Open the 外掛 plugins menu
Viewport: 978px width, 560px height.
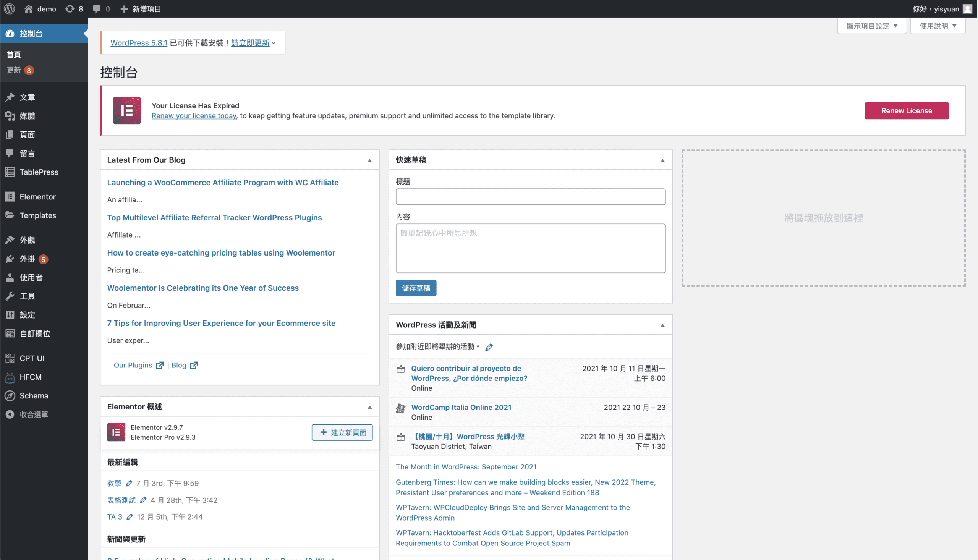click(x=27, y=259)
